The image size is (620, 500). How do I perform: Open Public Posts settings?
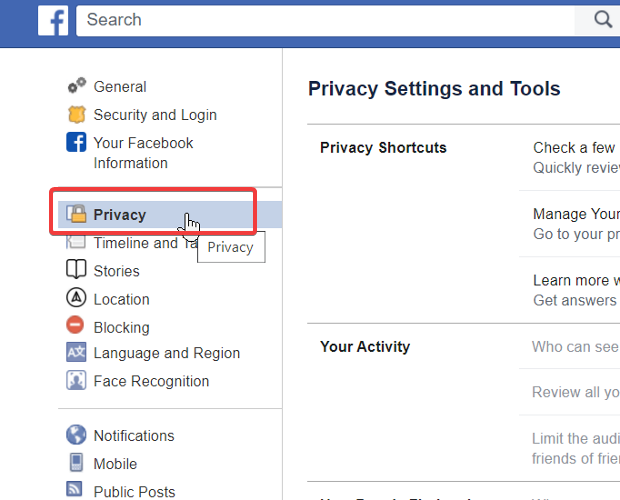[x=135, y=491]
